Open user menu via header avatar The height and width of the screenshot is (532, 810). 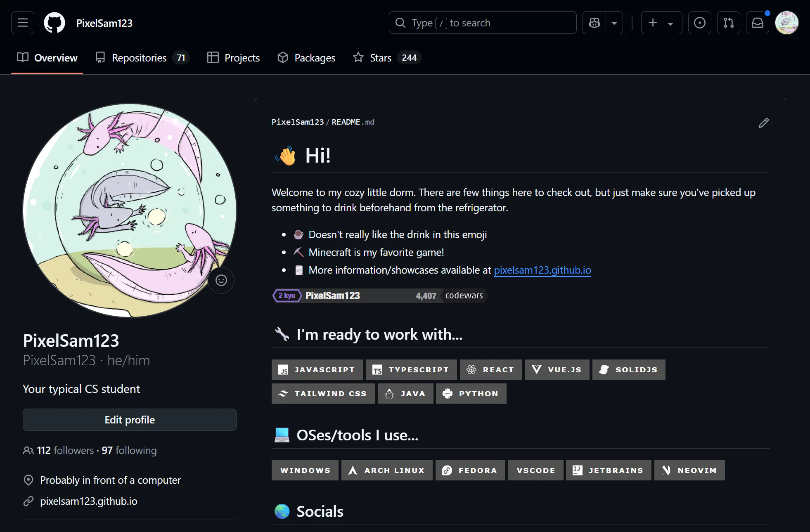[787, 23]
